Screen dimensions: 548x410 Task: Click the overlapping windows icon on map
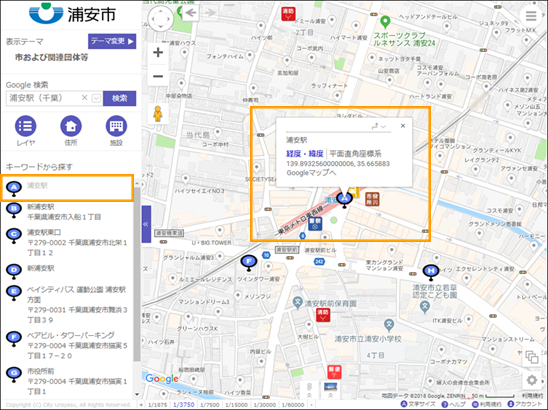point(532,357)
